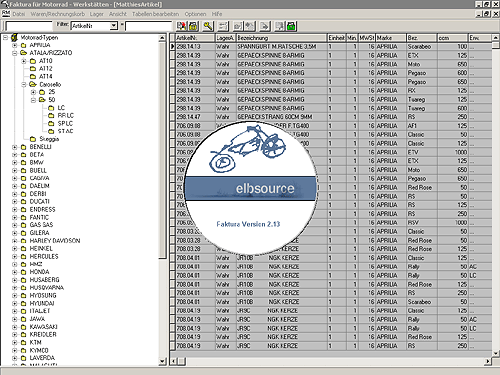The image size is (500, 375).
Task: Click the greyed document-with-arrow toolbar icon
Action: 264,26
